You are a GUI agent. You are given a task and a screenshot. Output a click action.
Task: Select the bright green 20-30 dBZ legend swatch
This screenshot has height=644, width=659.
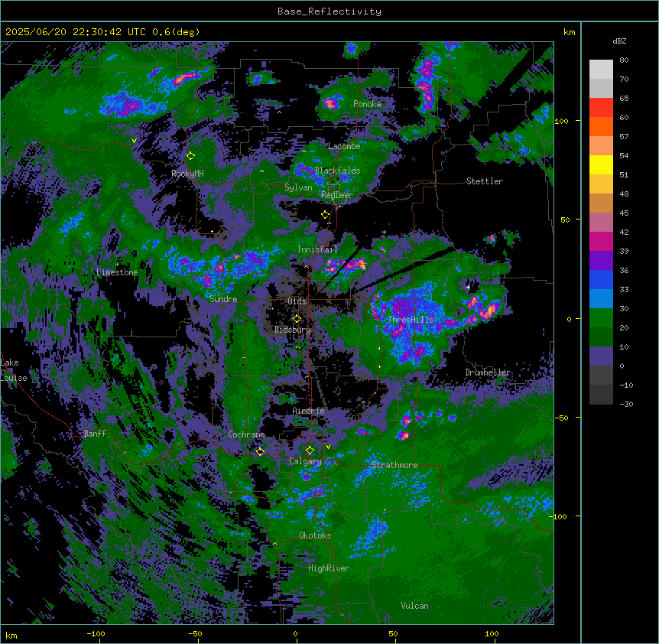[601, 318]
